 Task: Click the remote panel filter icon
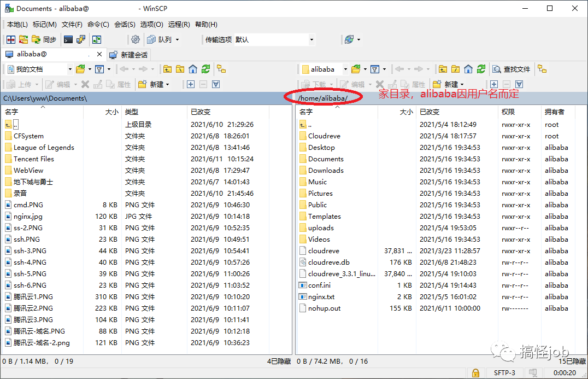point(375,69)
